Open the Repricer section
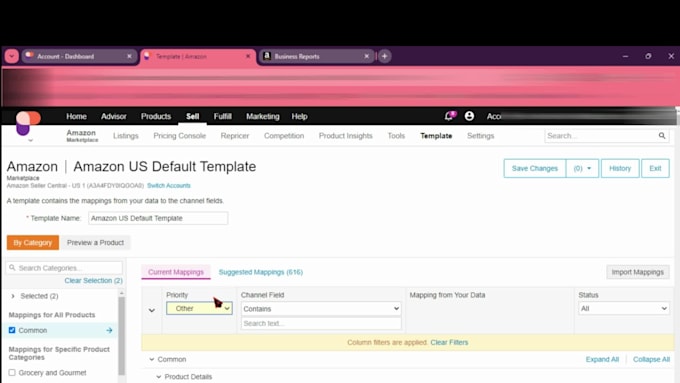Viewport: 680px width, 383px height. click(x=235, y=136)
